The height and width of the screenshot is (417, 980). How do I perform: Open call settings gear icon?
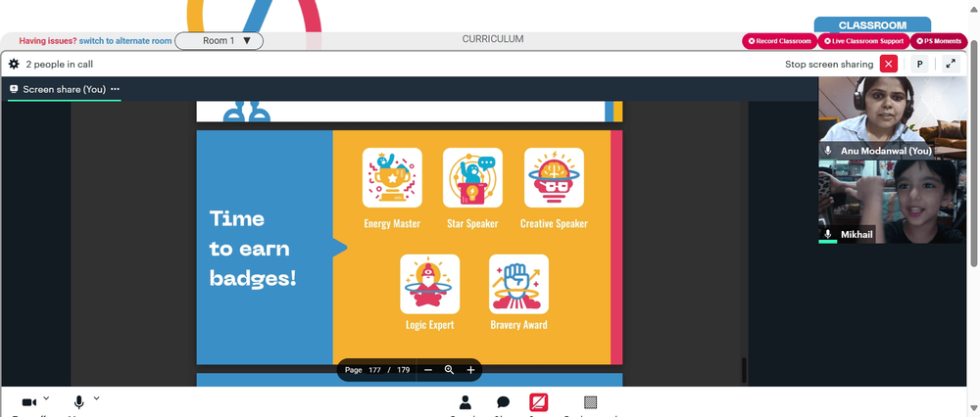point(14,64)
